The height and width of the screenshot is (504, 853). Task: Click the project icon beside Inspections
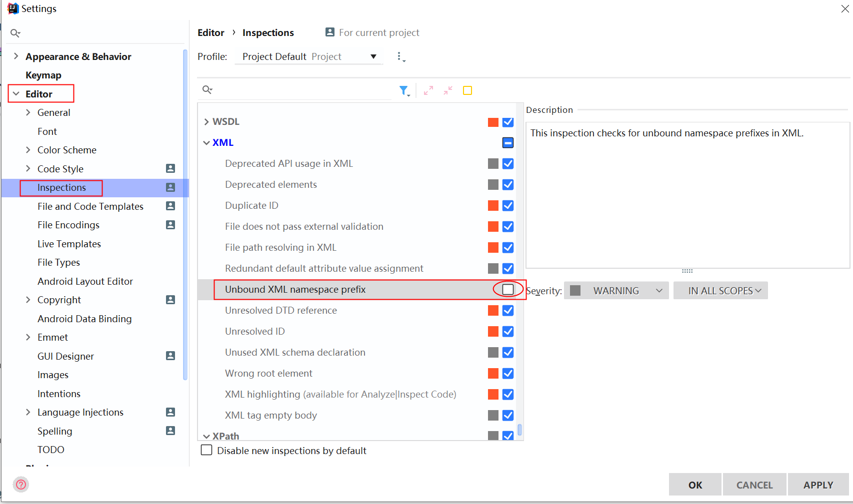pos(170,187)
